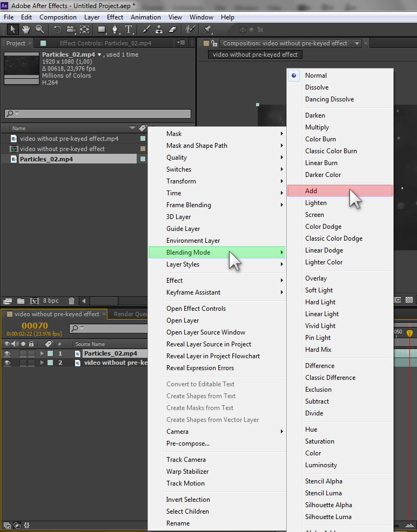Toggle Transfer Controls pane in timeline
Viewport: 417px width, 532px height.
[17, 525]
